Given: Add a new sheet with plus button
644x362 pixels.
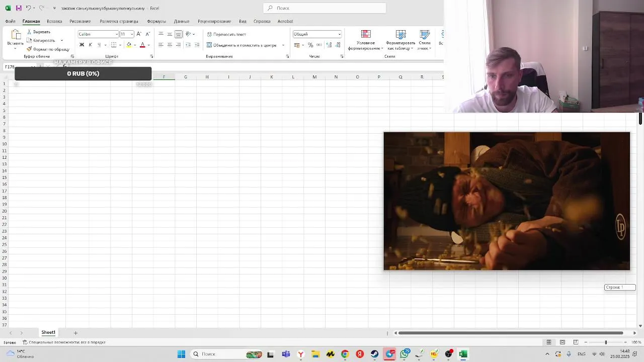Looking at the screenshot, I should point(75,333).
